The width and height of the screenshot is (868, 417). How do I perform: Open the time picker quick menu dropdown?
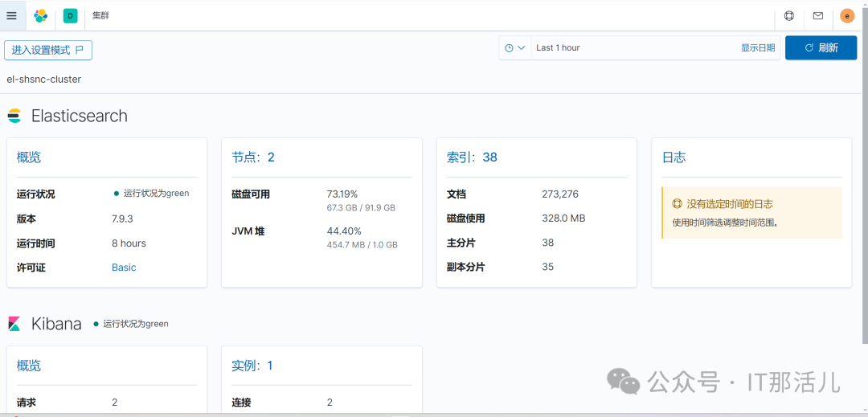(x=515, y=48)
